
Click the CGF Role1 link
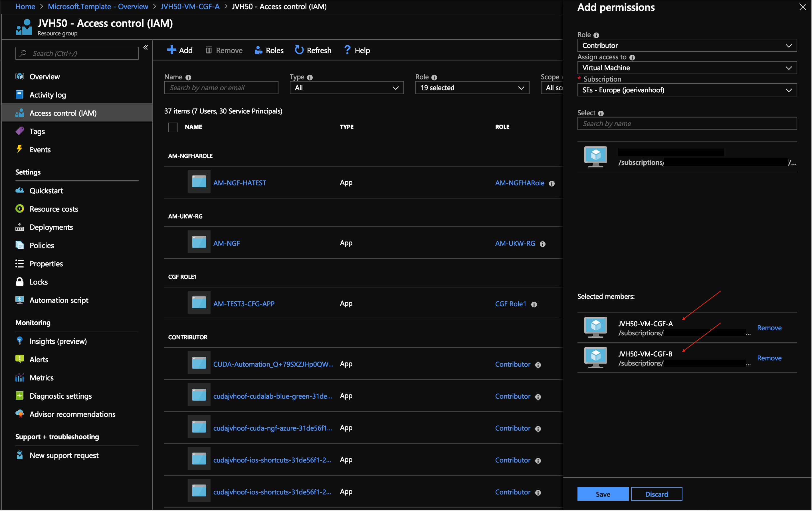510,303
